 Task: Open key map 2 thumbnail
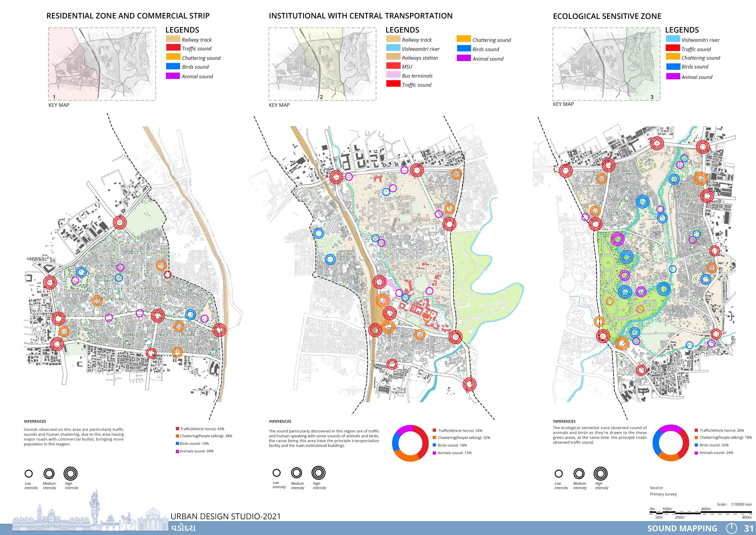coord(322,64)
